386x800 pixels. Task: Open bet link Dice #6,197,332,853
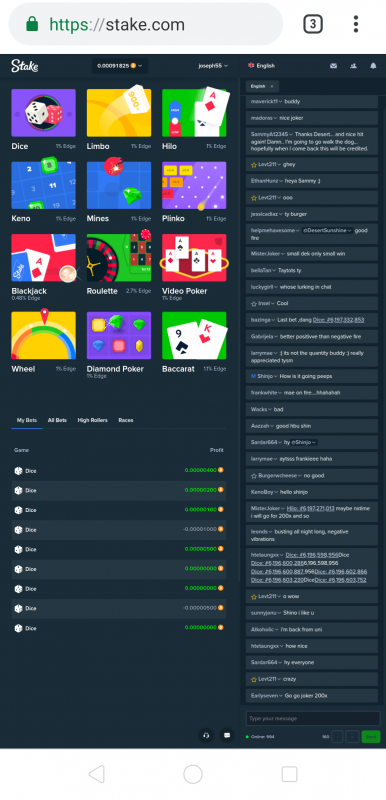(339, 320)
